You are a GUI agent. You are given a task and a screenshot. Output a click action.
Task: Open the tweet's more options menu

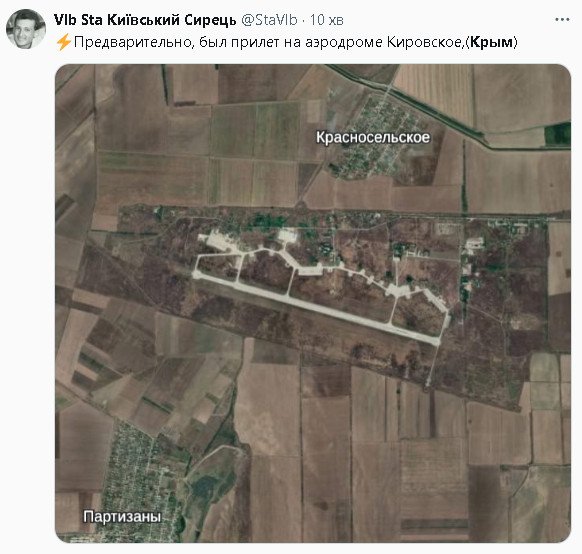click(x=562, y=20)
